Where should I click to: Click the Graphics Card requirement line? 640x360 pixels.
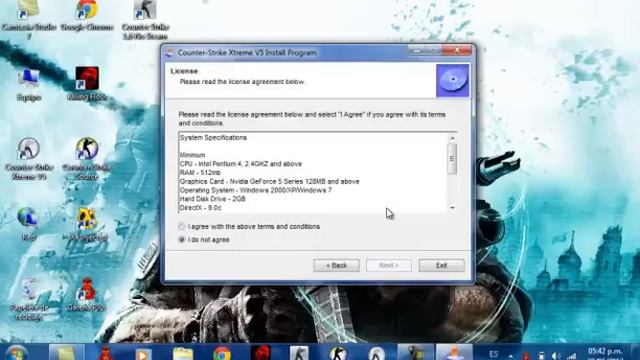click(x=269, y=181)
